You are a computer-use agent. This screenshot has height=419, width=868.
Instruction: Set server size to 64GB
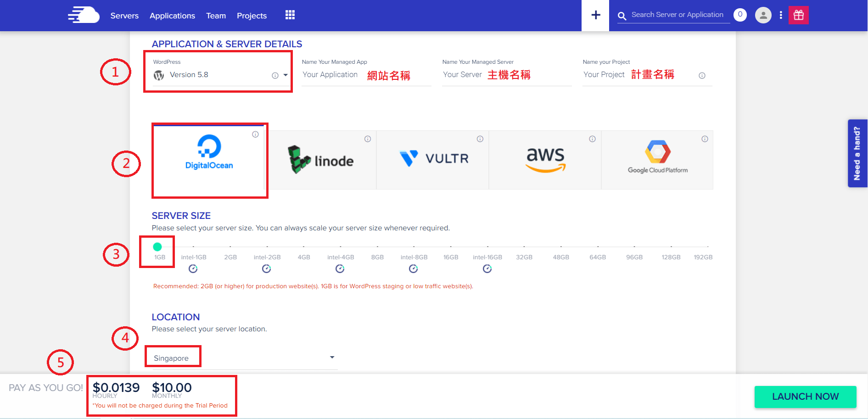coord(598,257)
